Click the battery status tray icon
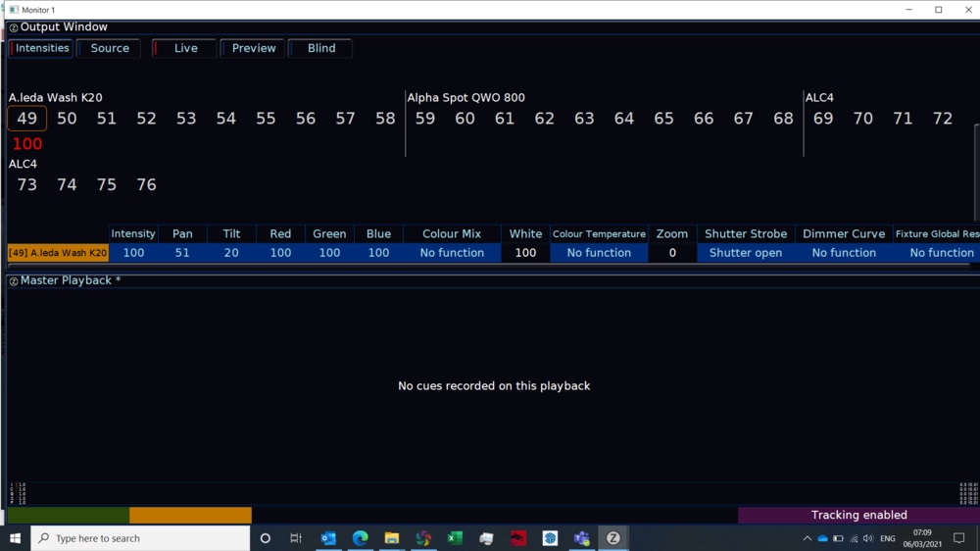Viewport: 980px width, 551px height. [x=838, y=538]
